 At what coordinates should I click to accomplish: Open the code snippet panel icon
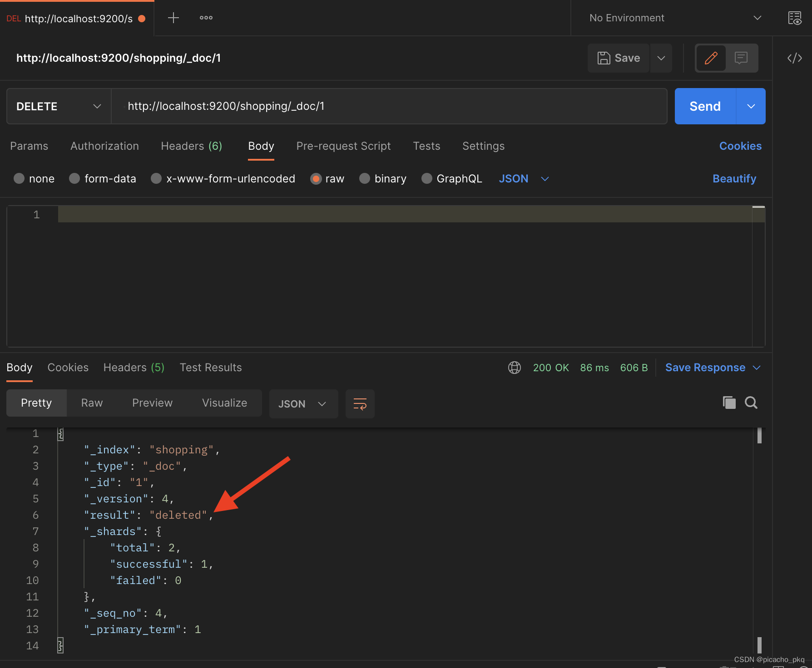pos(794,58)
